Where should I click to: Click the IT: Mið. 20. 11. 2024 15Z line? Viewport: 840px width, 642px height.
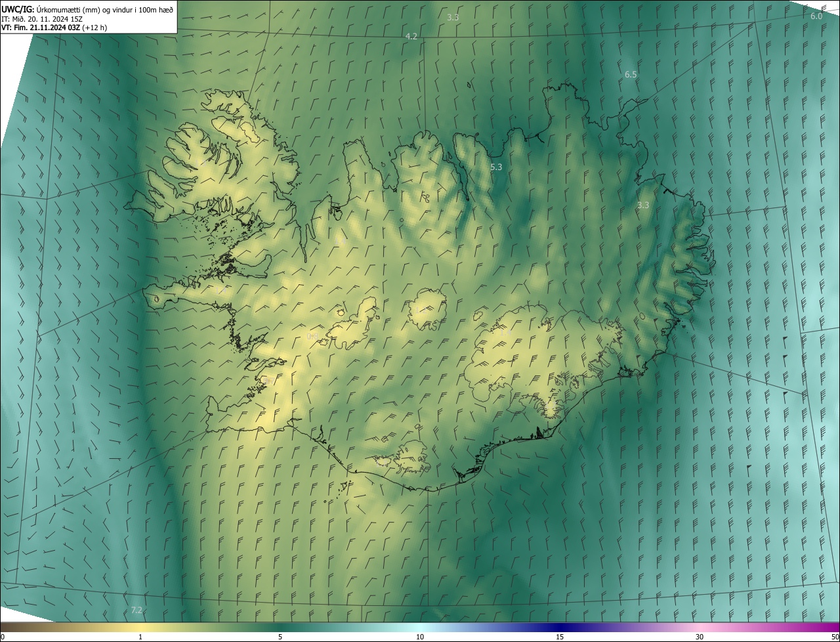41,18
